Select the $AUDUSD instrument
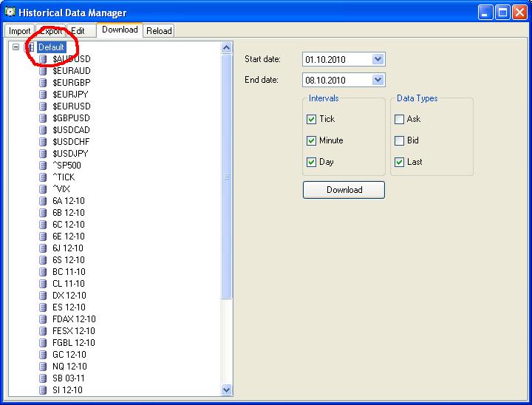The image size is (532, 405). pyautogui.click(x=72, y=59)
